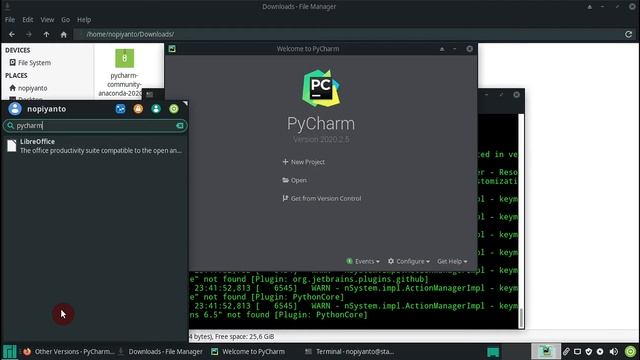Viewport: 640px width, 360px height.
Task: Click the File Manager path bar
Action: (x=347, y=34)
